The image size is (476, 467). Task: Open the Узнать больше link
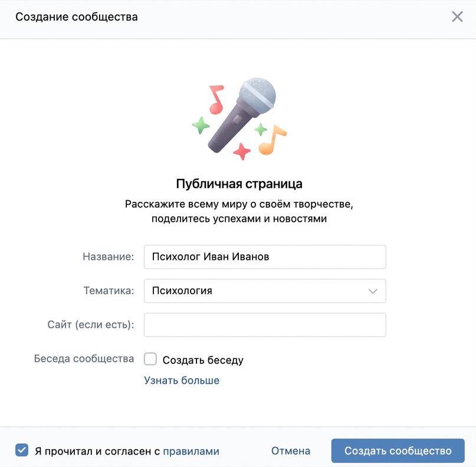(x=182, y=380)
